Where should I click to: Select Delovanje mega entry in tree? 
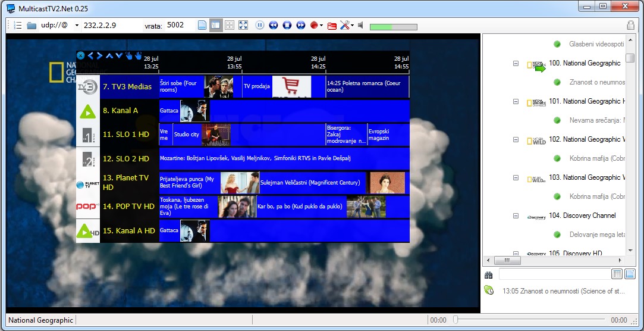[x=597, y=235]
